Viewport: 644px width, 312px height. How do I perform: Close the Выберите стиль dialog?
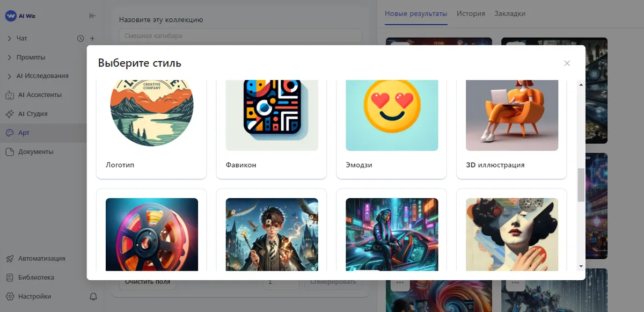pos(567,63)
